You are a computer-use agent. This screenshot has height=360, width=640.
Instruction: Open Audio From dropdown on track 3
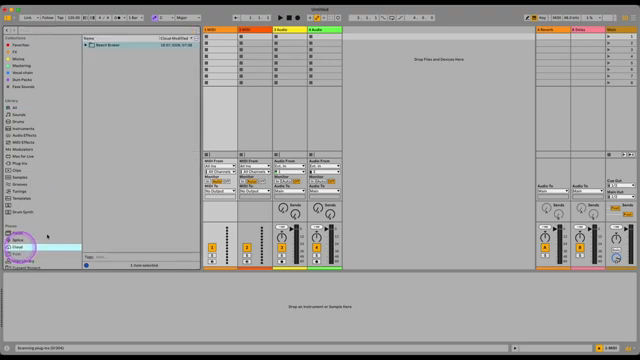290,166
